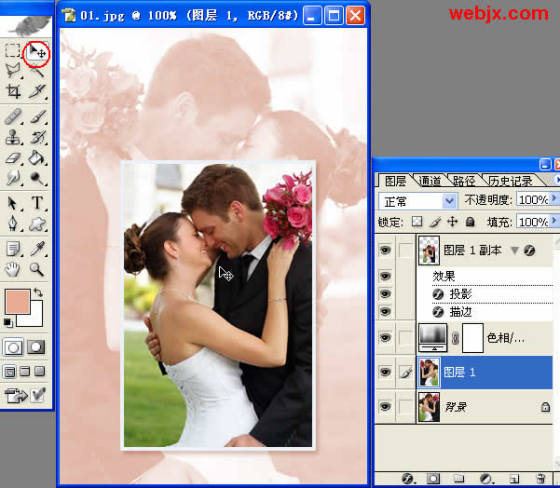Switch to the 图层 tab
This screenshot has width=560, height=488.
click(x=395, y=181)
